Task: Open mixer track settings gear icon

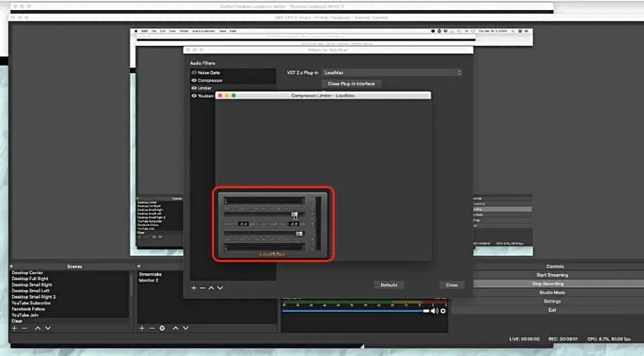Action: pos(443,311)
